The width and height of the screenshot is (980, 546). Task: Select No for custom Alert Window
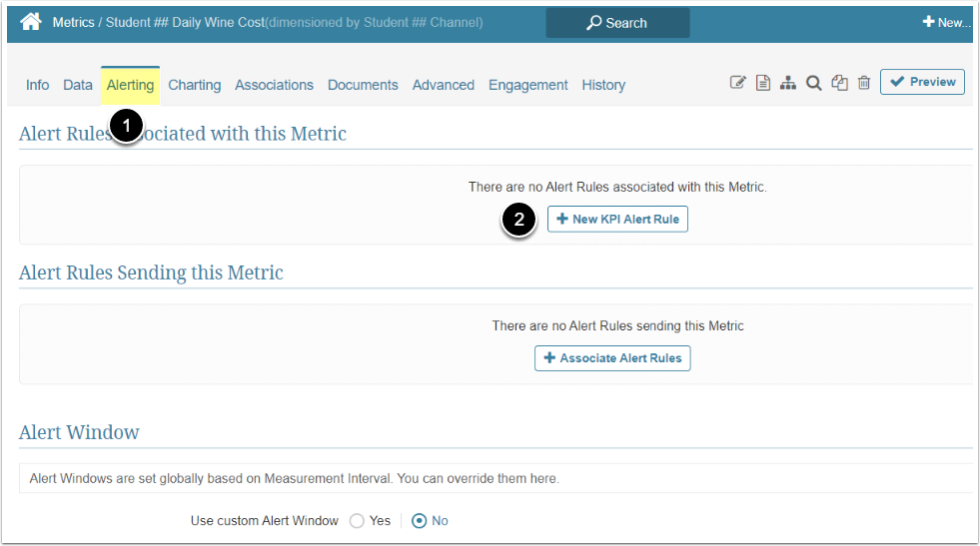pos(420,521)
